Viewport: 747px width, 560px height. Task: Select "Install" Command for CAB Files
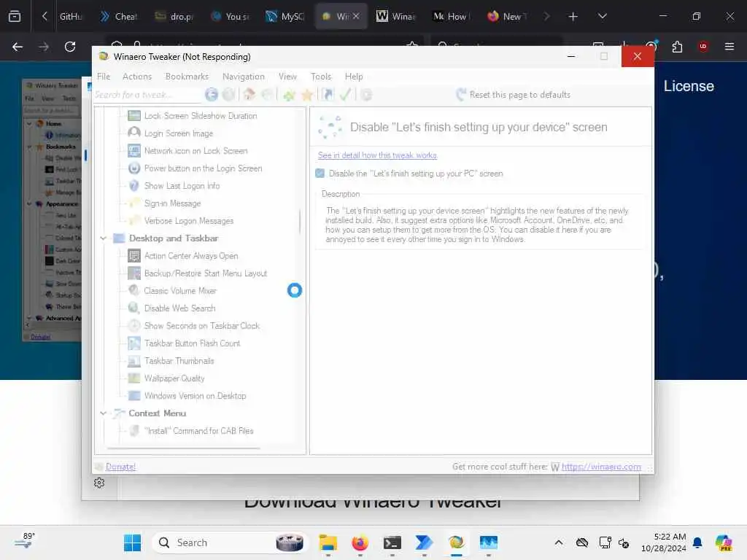[198, 431]
